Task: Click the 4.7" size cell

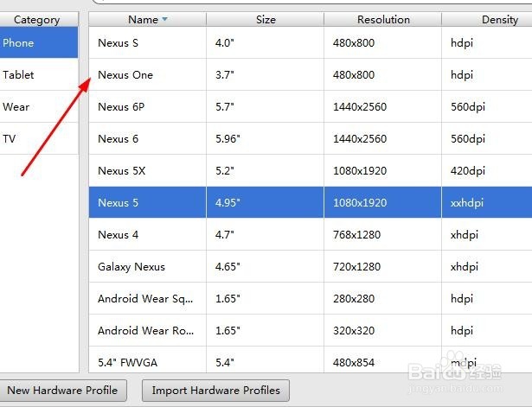Action: pos(266,234)
